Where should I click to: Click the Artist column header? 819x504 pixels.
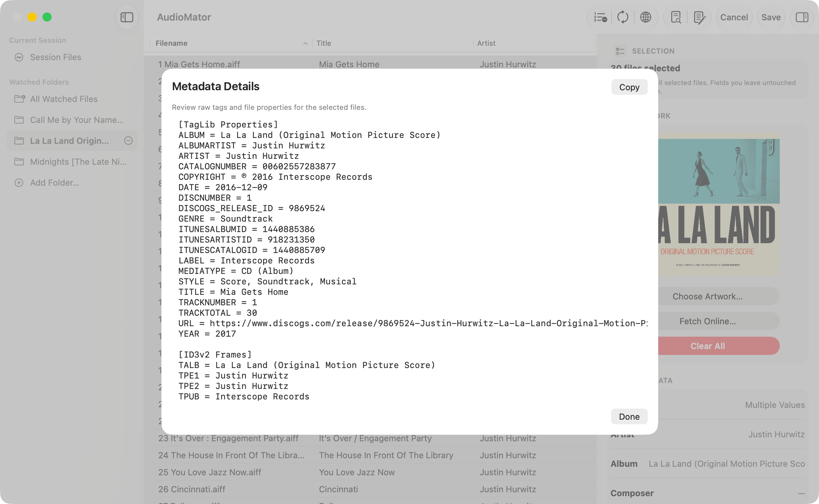point(534,43)
